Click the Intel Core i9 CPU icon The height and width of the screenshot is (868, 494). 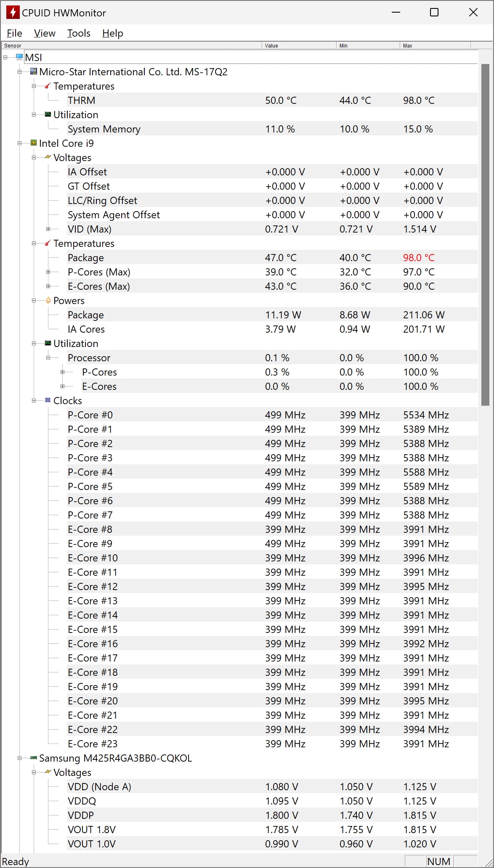(34, 143)
